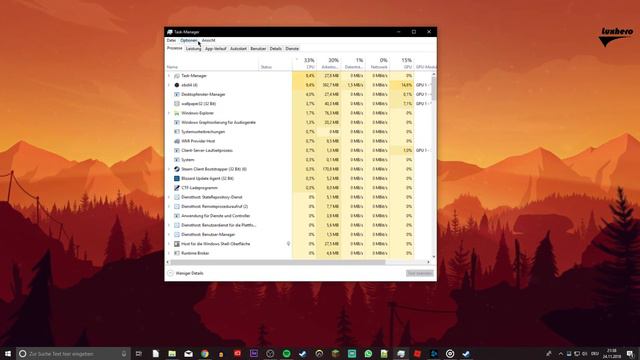The width and height of the screenshot is (640, 360).
Task: Expand Diensthost: Remoteprozeduraufruf row
Action: tap(169, 207)
